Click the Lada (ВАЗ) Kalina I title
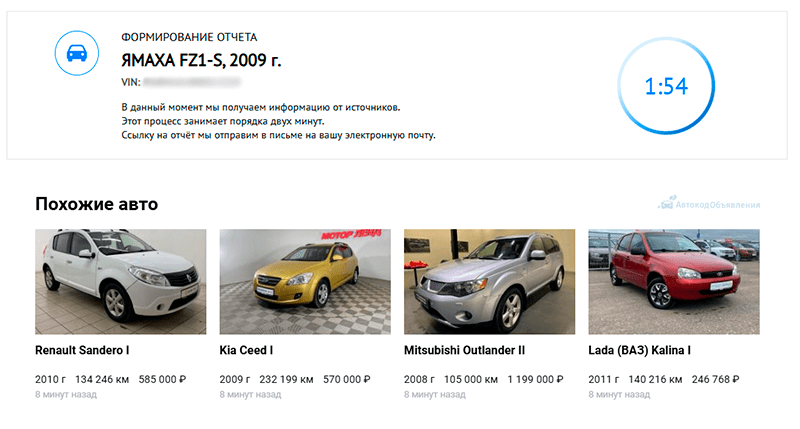800x429 pixels. pos(639,350)
